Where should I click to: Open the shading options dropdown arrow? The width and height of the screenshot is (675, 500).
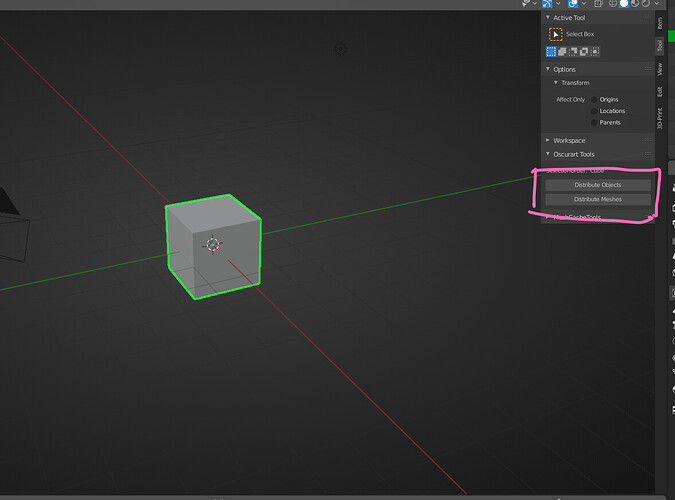[x=656, y=4]
